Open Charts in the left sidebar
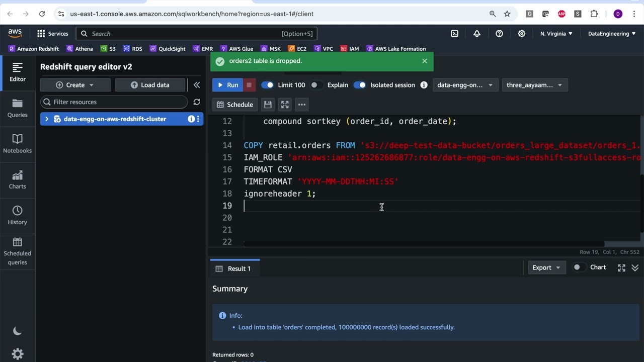 (18, 179)
